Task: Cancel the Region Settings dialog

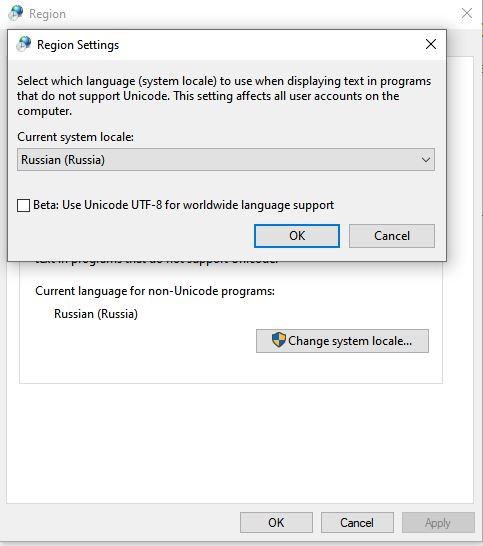Action: click(x=392, y=236)
